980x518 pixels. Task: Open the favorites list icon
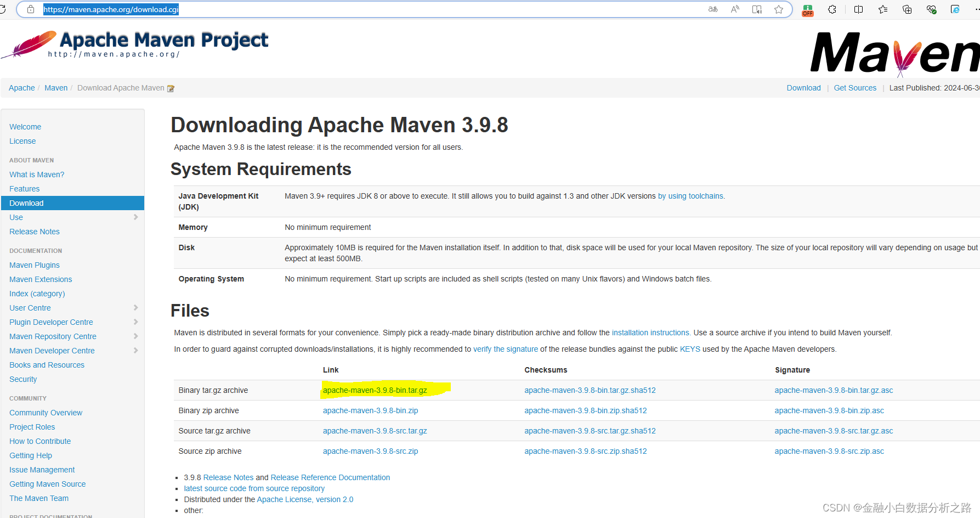coord(883,9)
